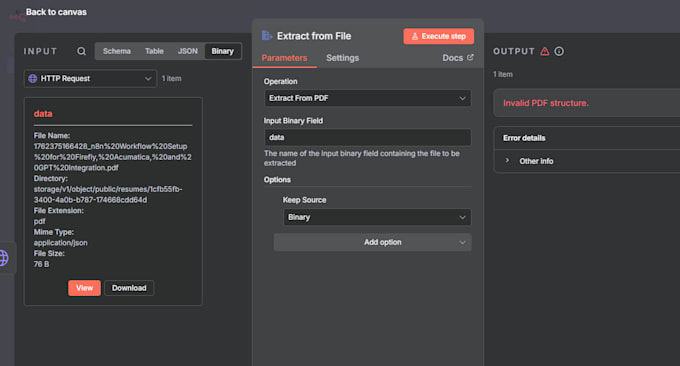The height and width of the screenshot is (366, 680).
Task: Click the application/json mime type value
Action: 61,243
